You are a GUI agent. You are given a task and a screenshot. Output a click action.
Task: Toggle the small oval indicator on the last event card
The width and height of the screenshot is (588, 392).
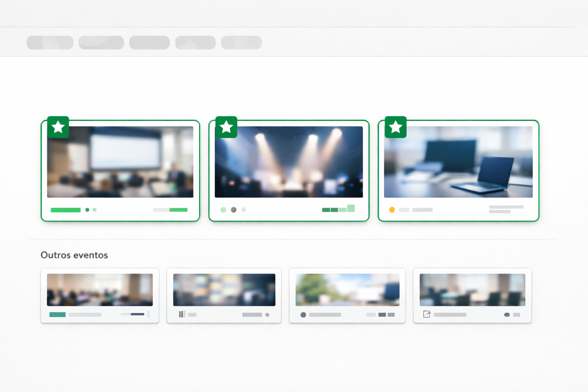click(x=507, y=315)
